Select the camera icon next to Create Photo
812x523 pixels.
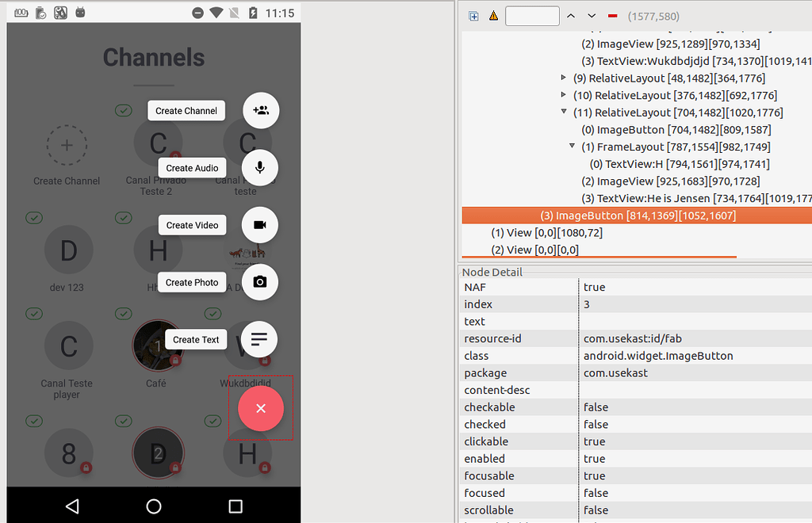click(x=260, y=282)
